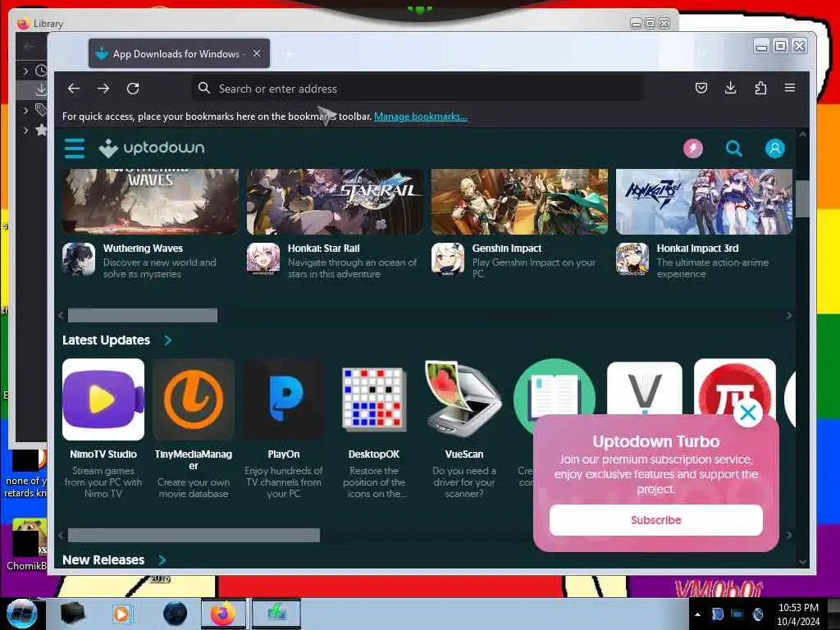
Task: Show hidden system tray icons arrow
Action: click(697, 614)
